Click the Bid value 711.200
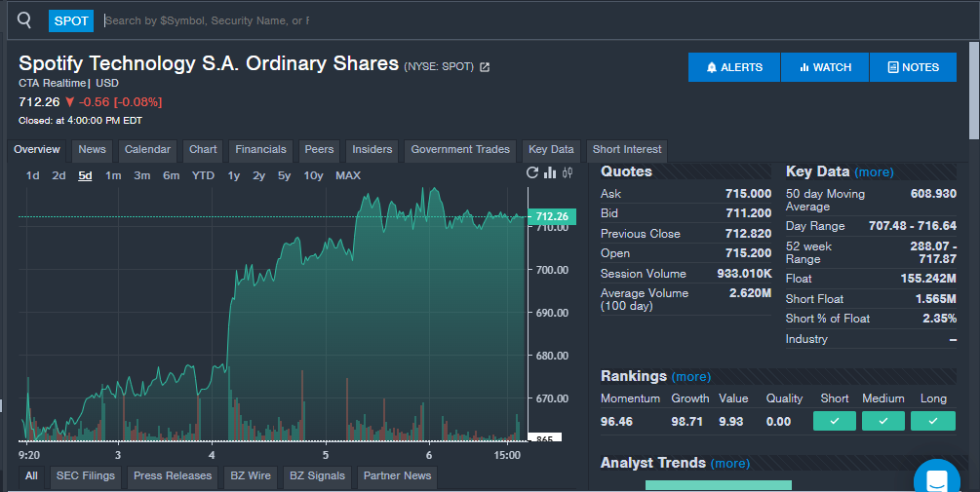The height and width of the screenshot is (492, 980). 748,213
